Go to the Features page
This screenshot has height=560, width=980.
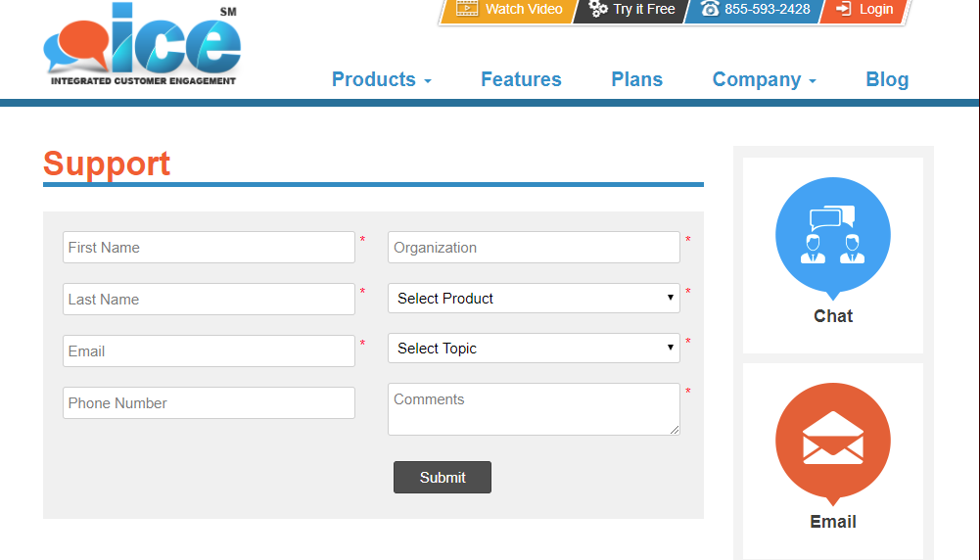(x=521, y=80)
